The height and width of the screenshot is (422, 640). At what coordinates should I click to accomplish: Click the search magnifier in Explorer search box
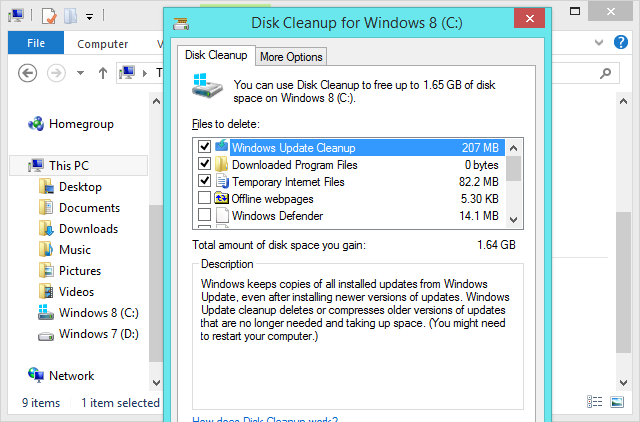tap(605, 73)
